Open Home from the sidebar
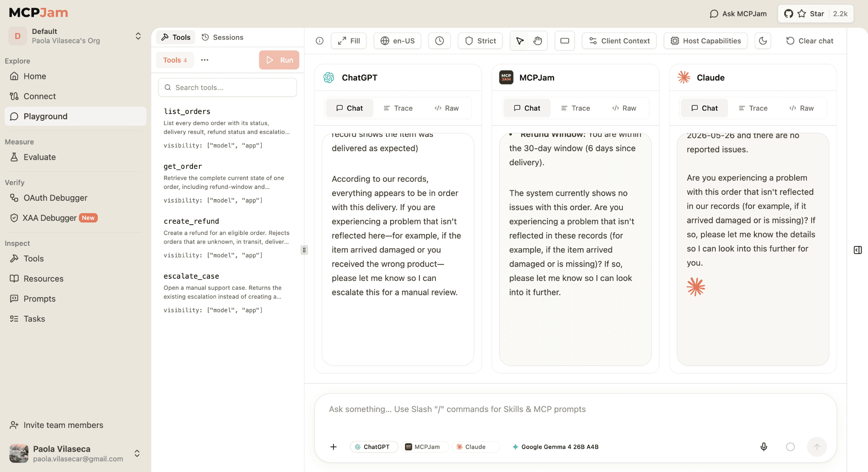 tap(75, 76)
